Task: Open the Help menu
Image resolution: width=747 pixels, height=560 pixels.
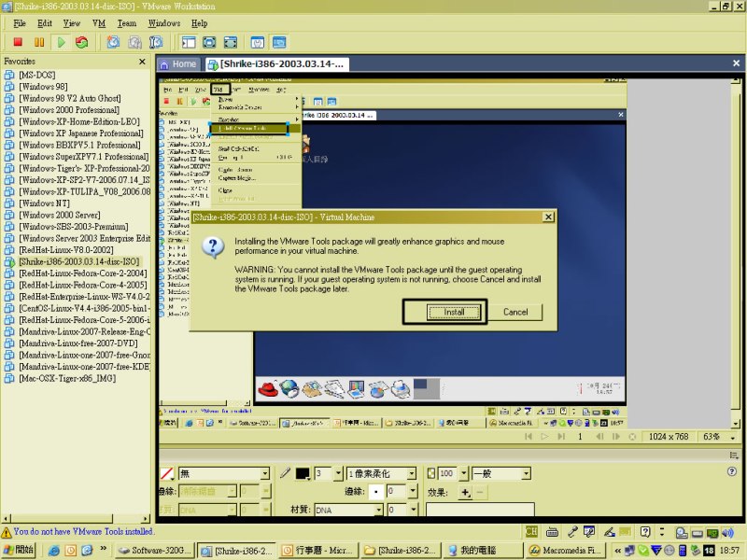Action: 200,23
